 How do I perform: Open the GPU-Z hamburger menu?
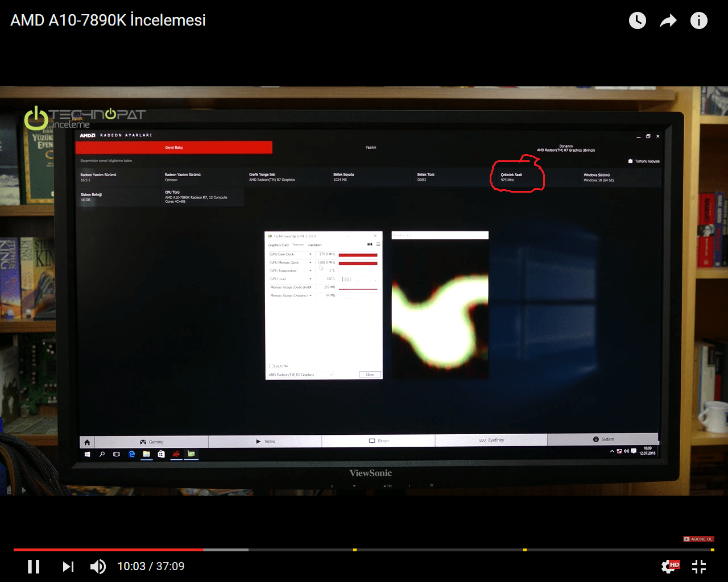[378, 244]
